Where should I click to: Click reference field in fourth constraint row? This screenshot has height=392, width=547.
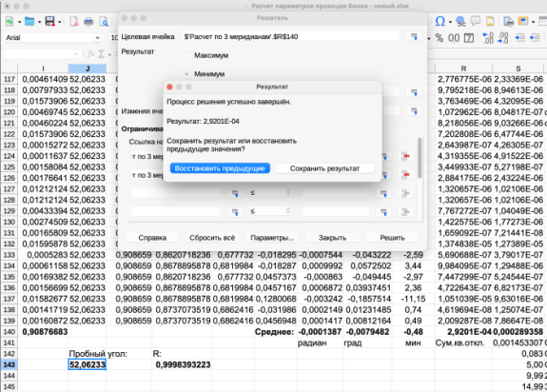point(176,211)
